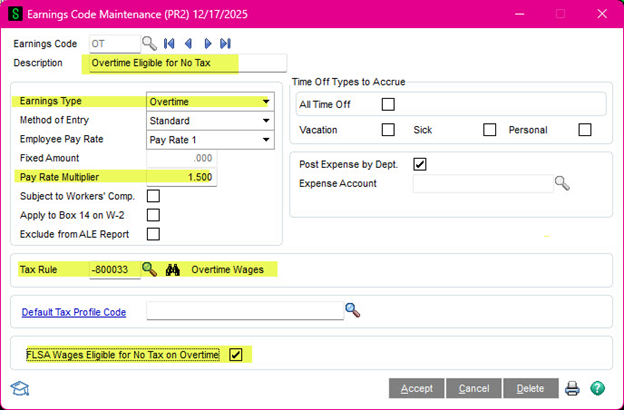Image resolution: width=624 pixels, height=410 pixels.
Task: Click the Default Tax Profile Code link
Action: [x=74, y=312]
